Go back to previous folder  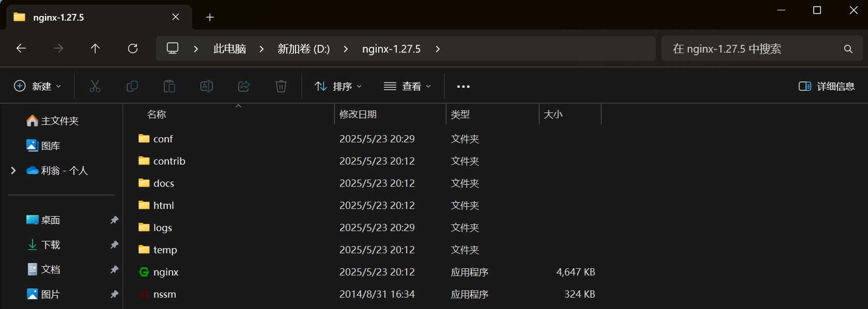point(21,48)
